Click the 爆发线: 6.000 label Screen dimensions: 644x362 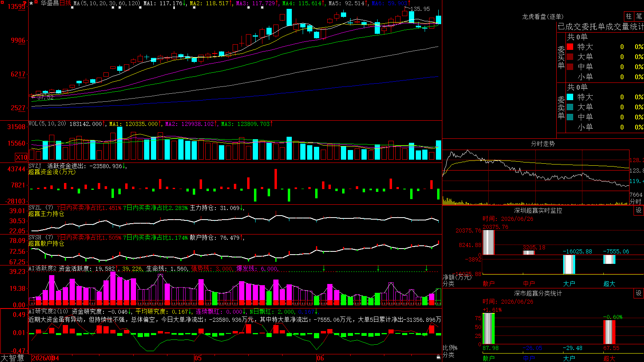click(257, 268)
